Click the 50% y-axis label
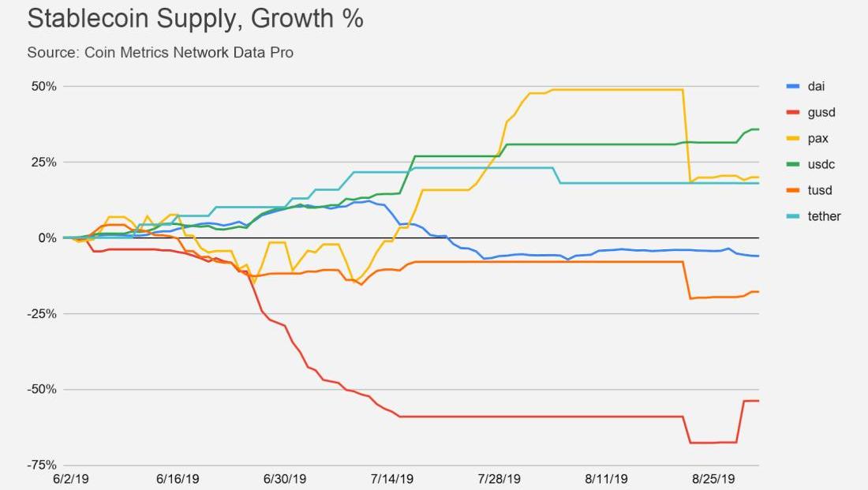The image size is (868, 490). (x=43, y=86)
